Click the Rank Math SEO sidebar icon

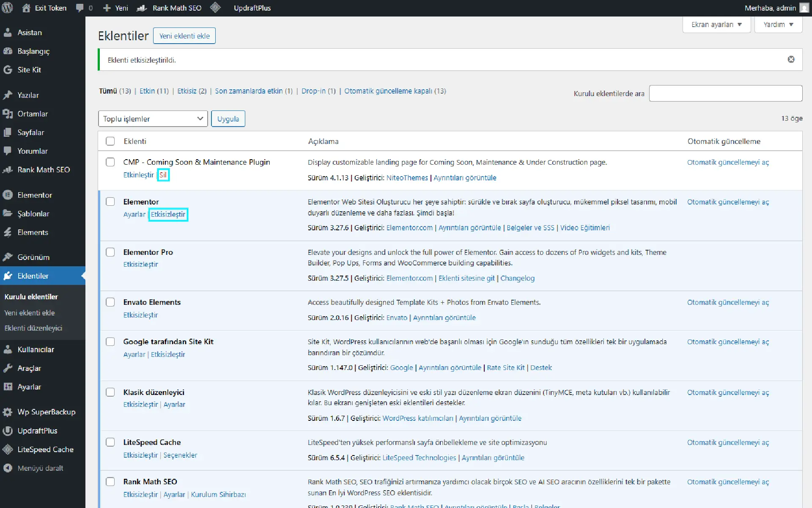[x=8, y=170]
